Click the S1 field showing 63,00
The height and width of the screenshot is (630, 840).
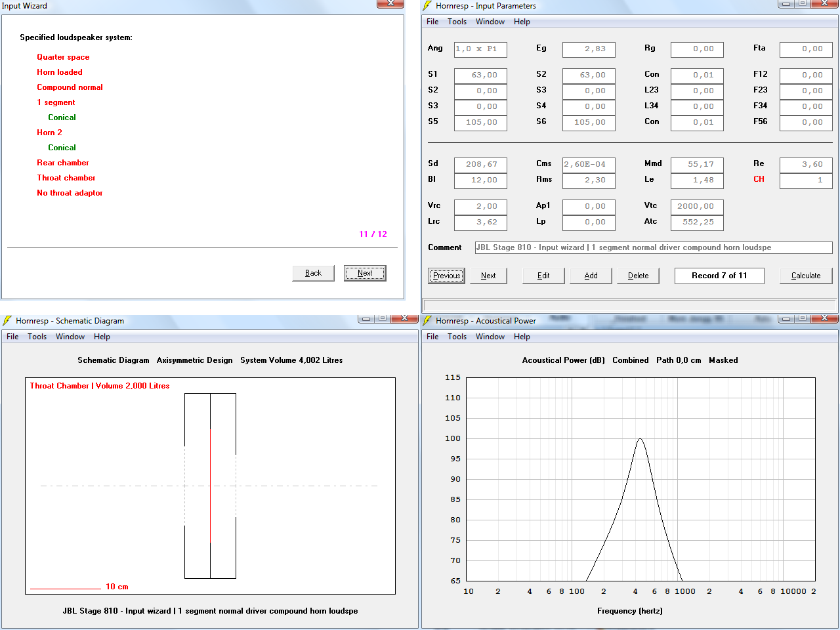(480, 75)
